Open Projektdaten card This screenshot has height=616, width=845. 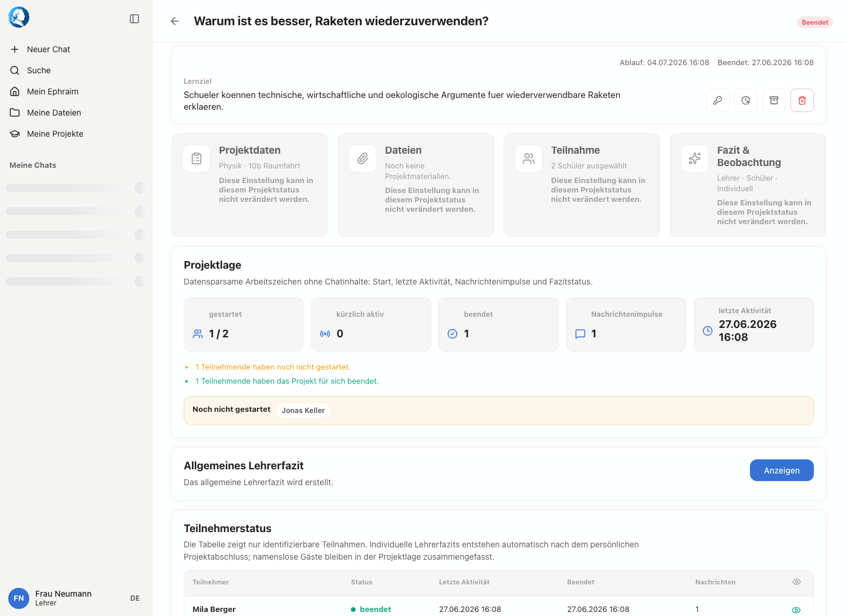[249, 185]
